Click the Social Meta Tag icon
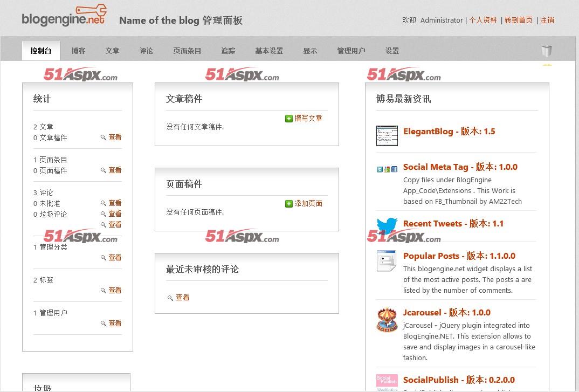The width and height of the screenshot is (579, 392). click(x=387, y=169)
